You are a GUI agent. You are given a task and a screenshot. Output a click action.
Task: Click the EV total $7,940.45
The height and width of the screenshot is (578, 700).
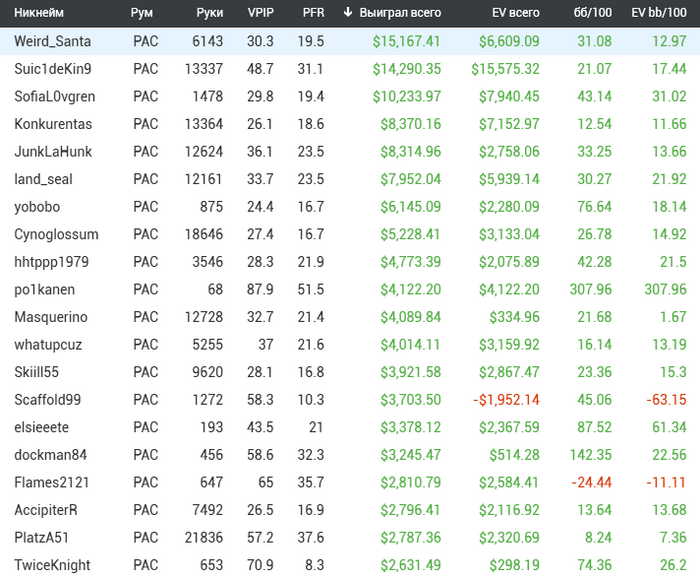click(509, 97)
